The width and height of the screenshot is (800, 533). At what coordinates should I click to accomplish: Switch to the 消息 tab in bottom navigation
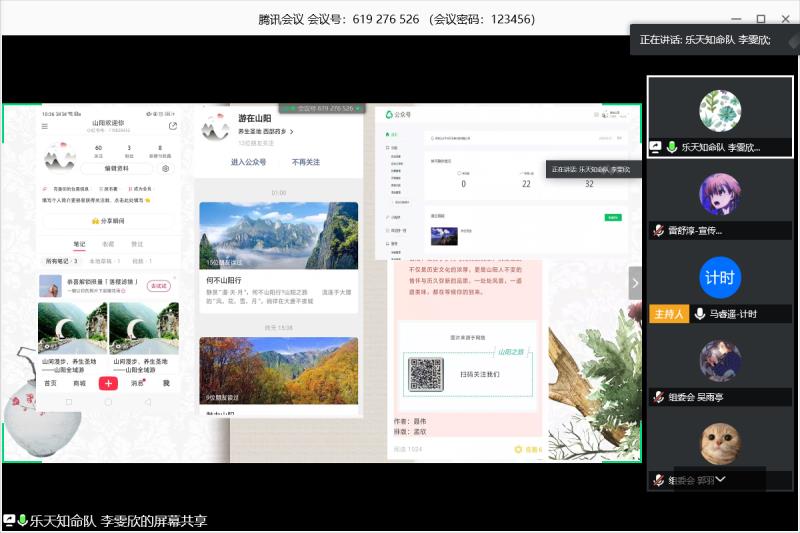pyautogui.click(x=137, y=383)
